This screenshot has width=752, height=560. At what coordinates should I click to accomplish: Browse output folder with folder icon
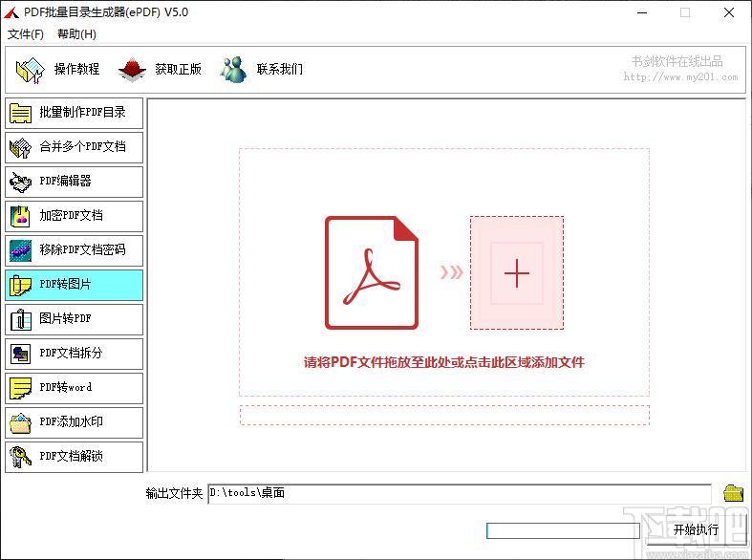(x=733, y=493)
